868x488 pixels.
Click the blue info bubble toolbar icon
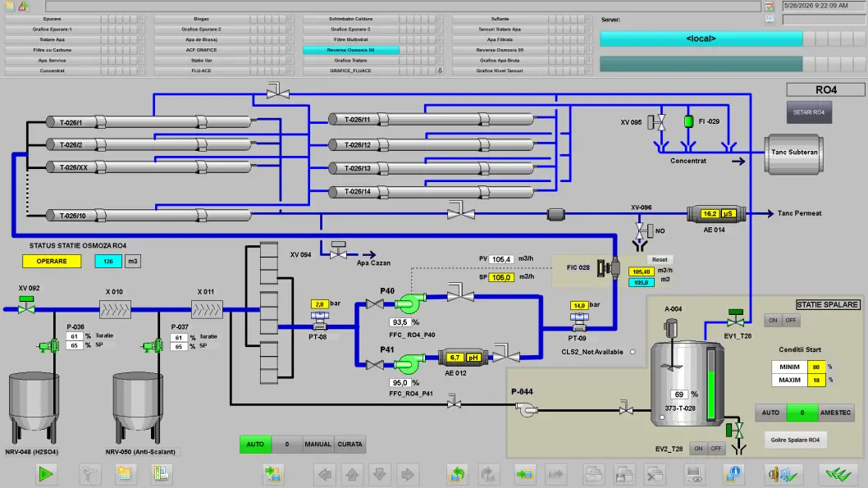pos(733,473)
